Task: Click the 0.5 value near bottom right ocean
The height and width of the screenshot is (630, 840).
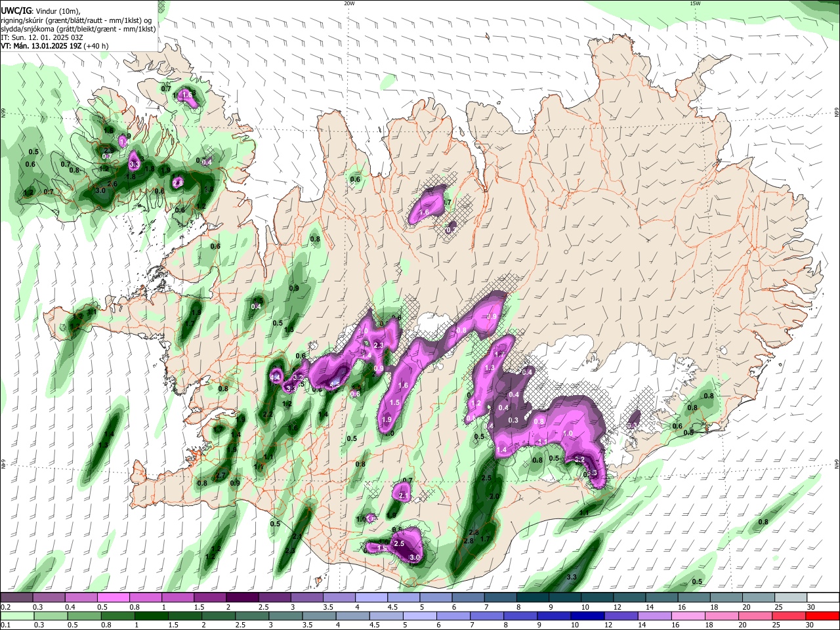Action: tap(697, 581)
